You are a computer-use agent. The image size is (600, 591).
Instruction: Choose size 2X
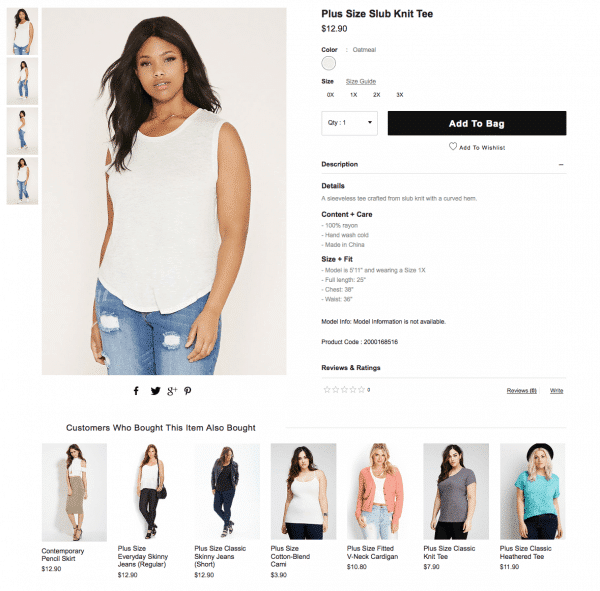[x=377, y=95]
